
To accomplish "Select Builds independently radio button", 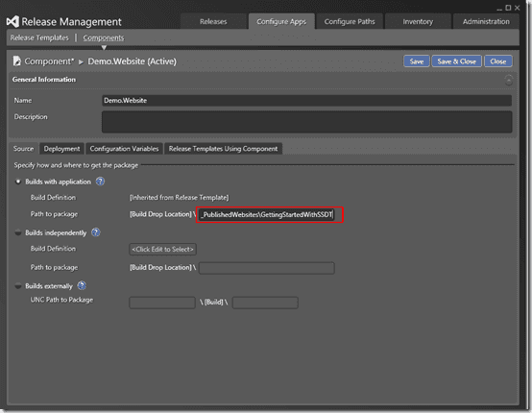I will pos(18,232).
